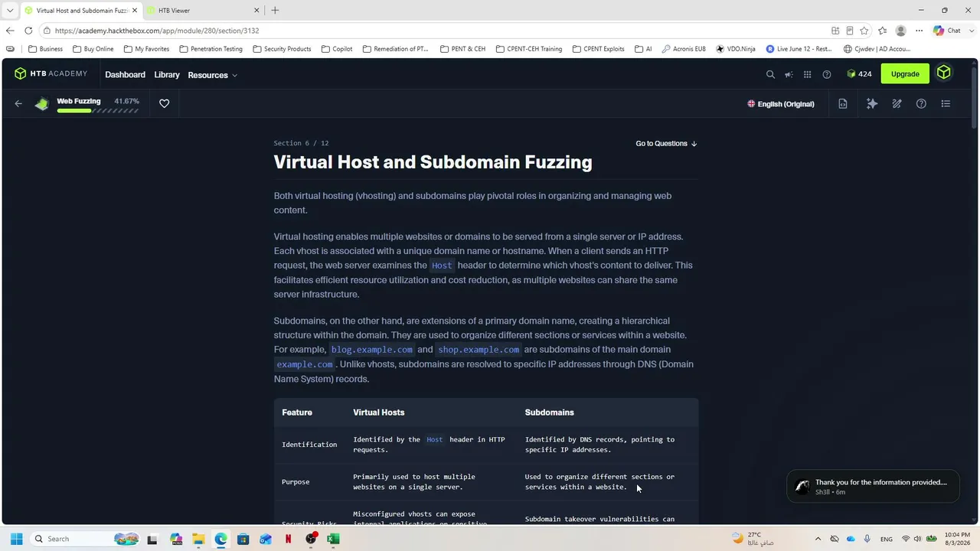Open the Live June 12 bookmark
Image resolution: width=980 pixels, height=551 pixels.
(799, 49)
